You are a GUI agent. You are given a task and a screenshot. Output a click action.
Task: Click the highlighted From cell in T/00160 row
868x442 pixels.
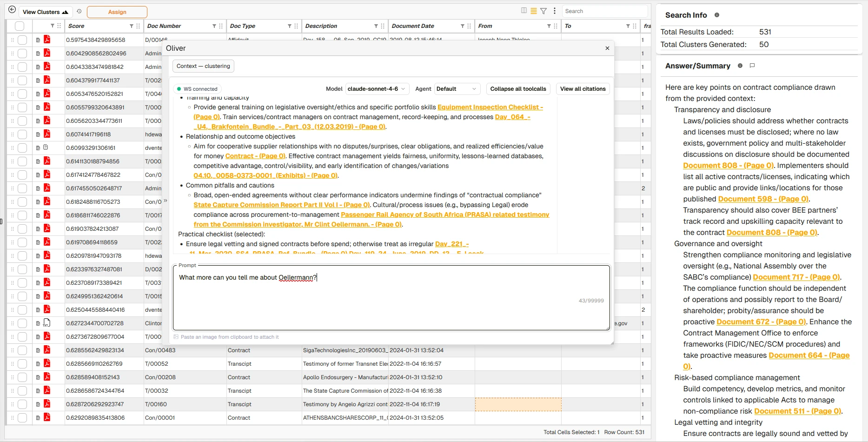[518, 404]
